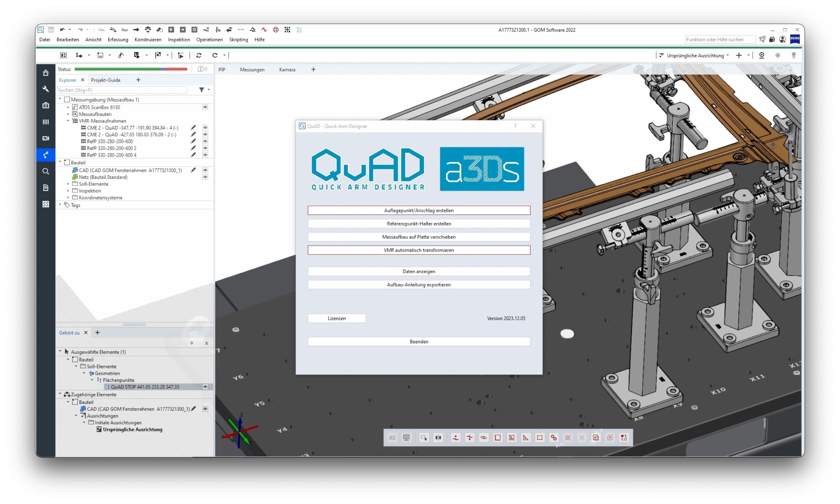The image size is (840, 504).
Task: Click the run-script play icon
Action: pyautogui.click(x=180, y=55)
